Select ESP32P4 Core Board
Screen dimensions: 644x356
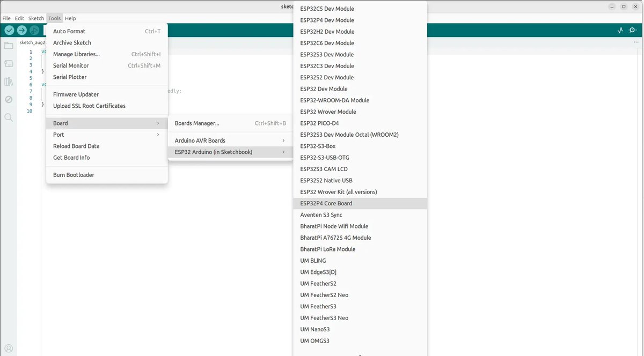click(360, 203)
